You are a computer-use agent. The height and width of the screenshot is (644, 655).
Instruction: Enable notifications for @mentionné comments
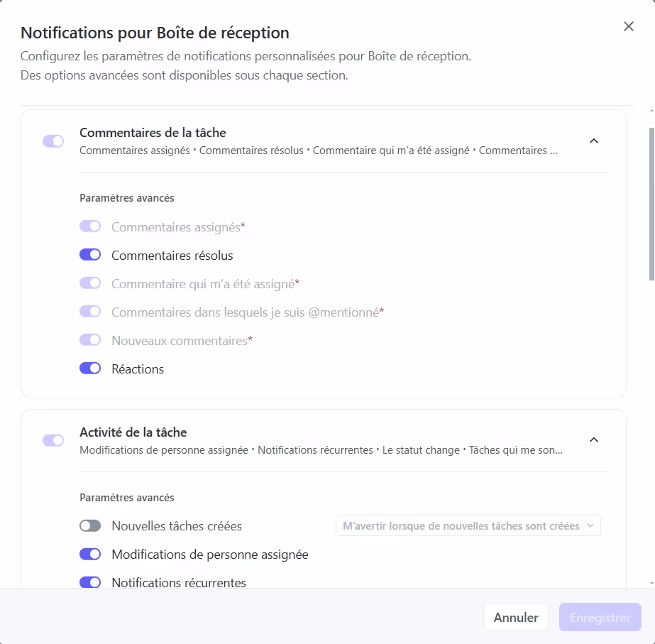click(x=90, y=311)
